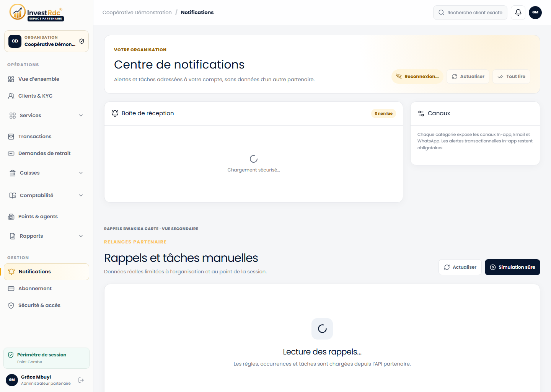
Task: Click the Boîte de réception bell icon
Action: click(x=115, y=113)
